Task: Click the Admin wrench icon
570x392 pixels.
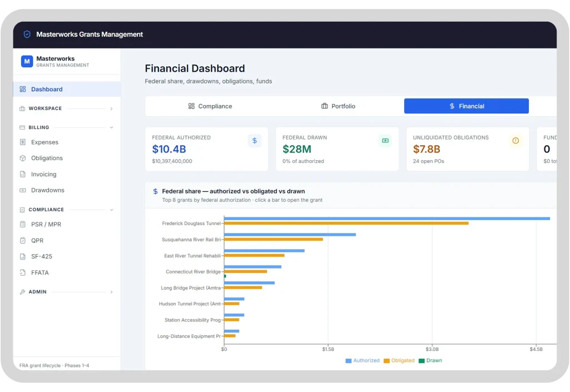Action: [22, 292]
